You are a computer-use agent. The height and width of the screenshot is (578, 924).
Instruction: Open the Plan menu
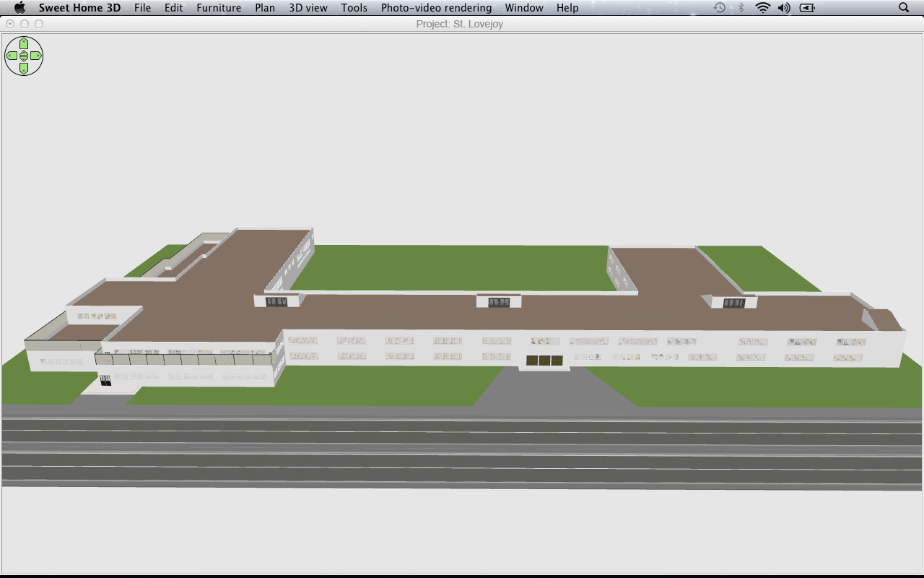(265, 8)
